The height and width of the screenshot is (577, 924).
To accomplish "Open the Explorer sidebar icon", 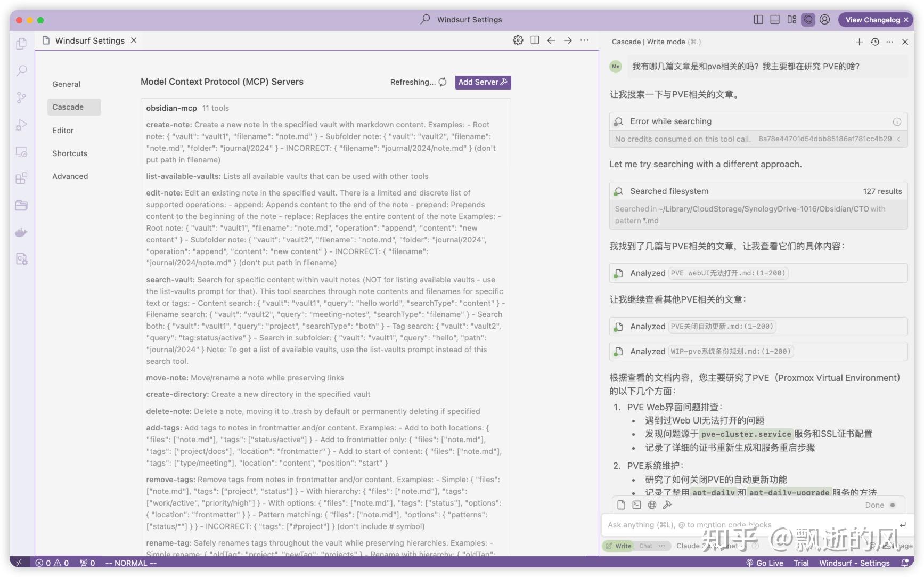I will coord(21,44).
